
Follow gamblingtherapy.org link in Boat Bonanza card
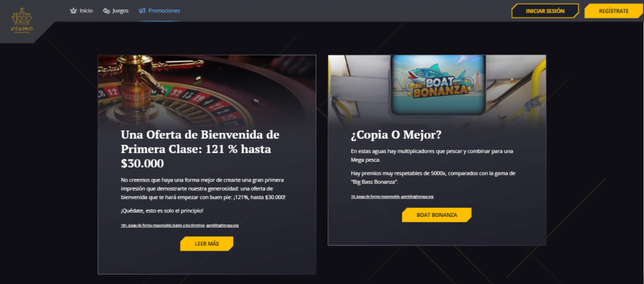418,196
